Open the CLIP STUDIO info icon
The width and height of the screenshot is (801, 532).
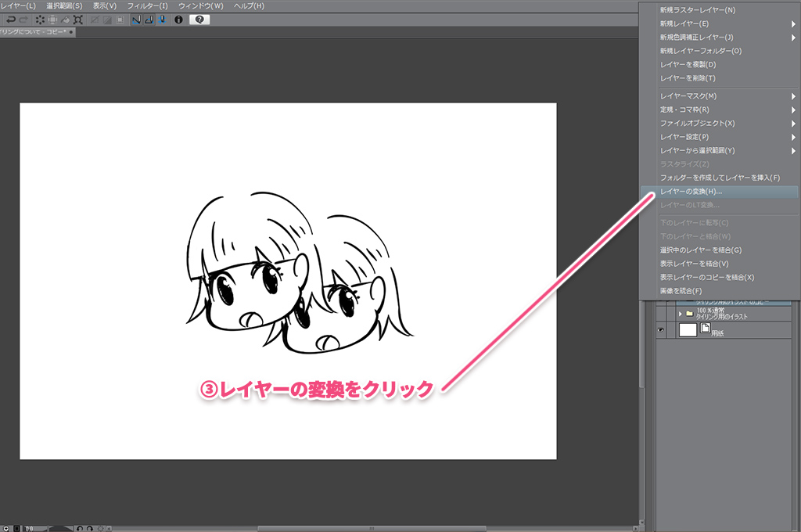point(178,20)
